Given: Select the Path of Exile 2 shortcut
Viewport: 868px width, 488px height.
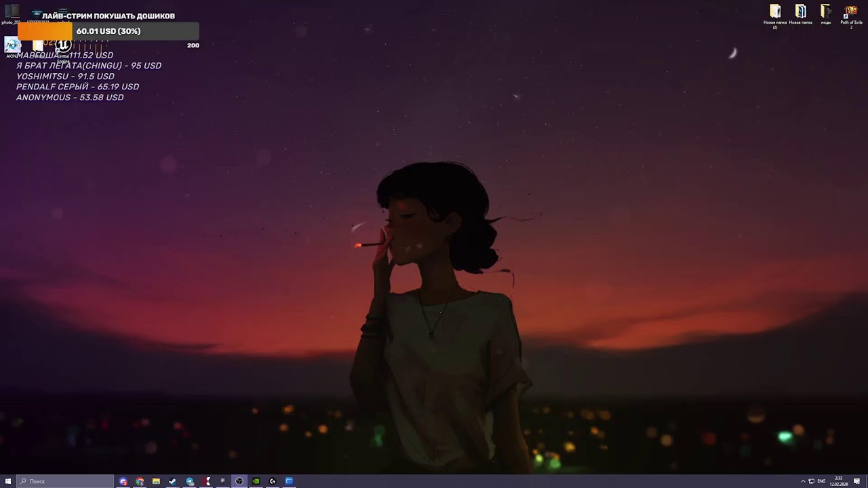Looking at the screenshot, I should coord(851,16).
